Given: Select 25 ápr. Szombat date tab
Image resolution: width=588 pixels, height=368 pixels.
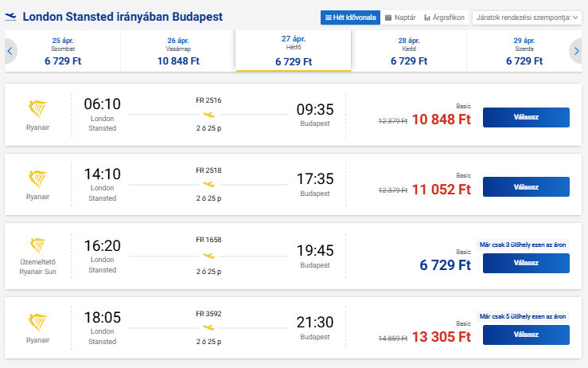Looking at the screenshot, I should point(62,51).
